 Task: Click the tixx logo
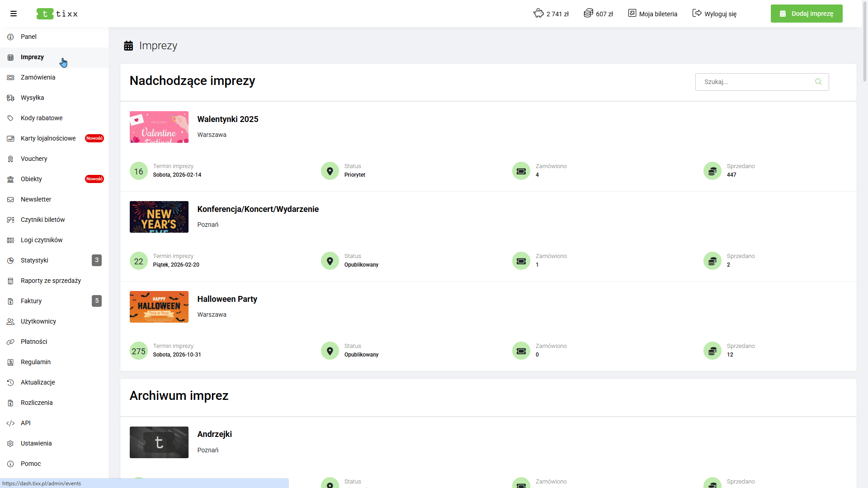(x=57, y=14)
